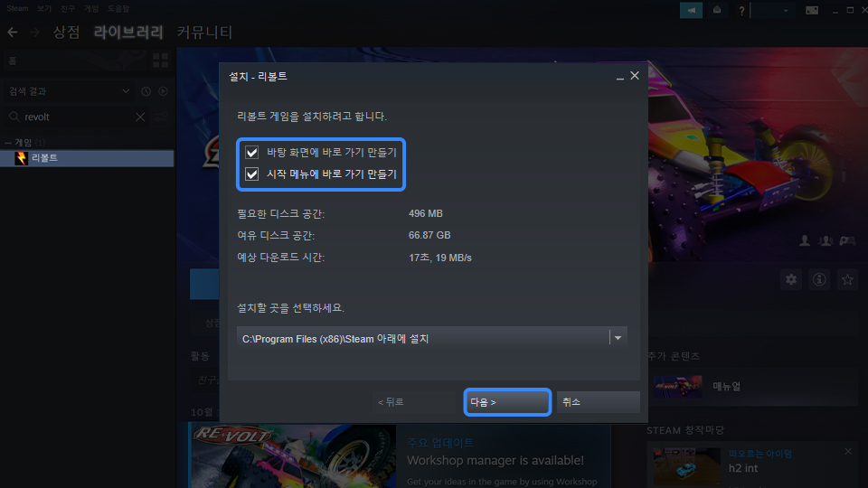Open the 보기 menu

pos(44,8)
